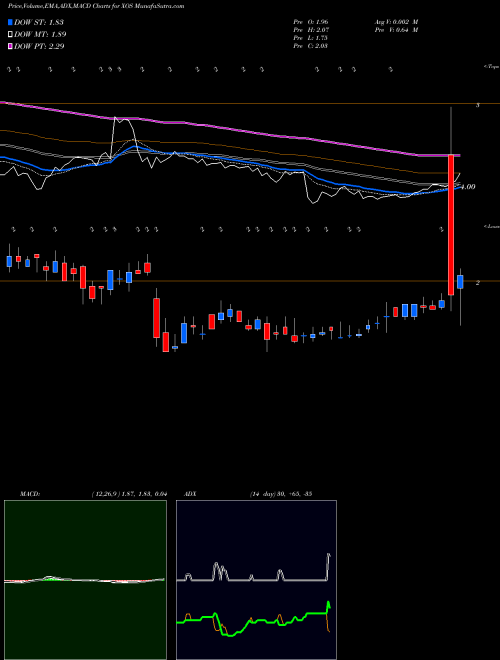The width and height of the screenshot is (500, 660).
Task: Click the ADX '(14 day) 30, +65, -35' values
Action: pyautogui.click(x=280, y=494)
